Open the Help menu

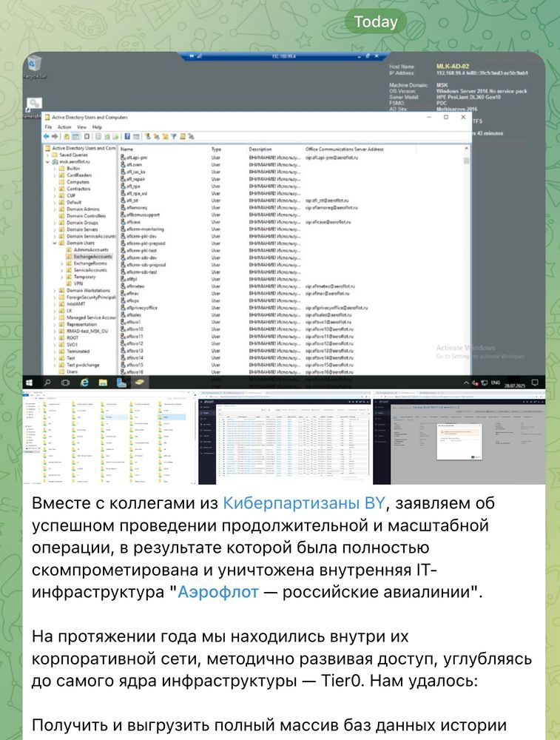click(97, 127)
